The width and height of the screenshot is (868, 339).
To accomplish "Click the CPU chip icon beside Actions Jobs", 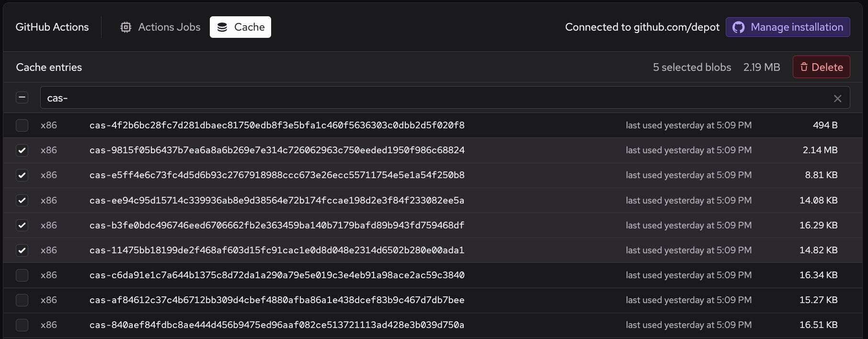I will click(x=126, y=27).
